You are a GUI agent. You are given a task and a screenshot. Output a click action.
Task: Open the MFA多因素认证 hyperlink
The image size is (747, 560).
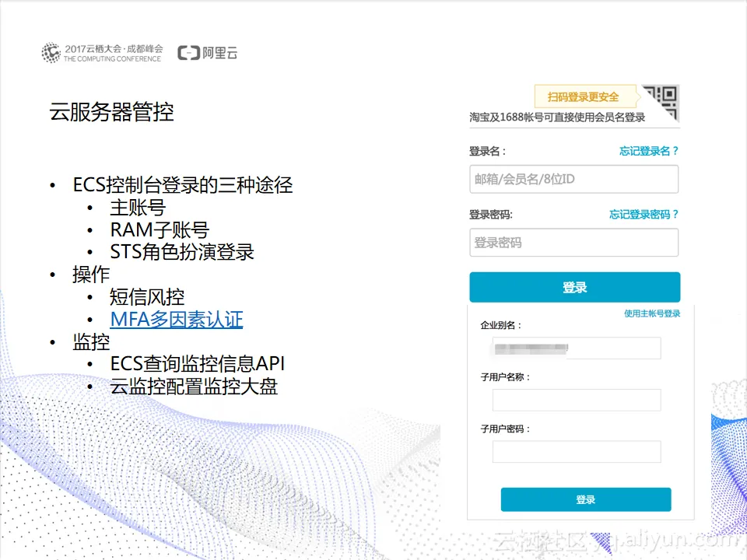[x=177, y=319]
